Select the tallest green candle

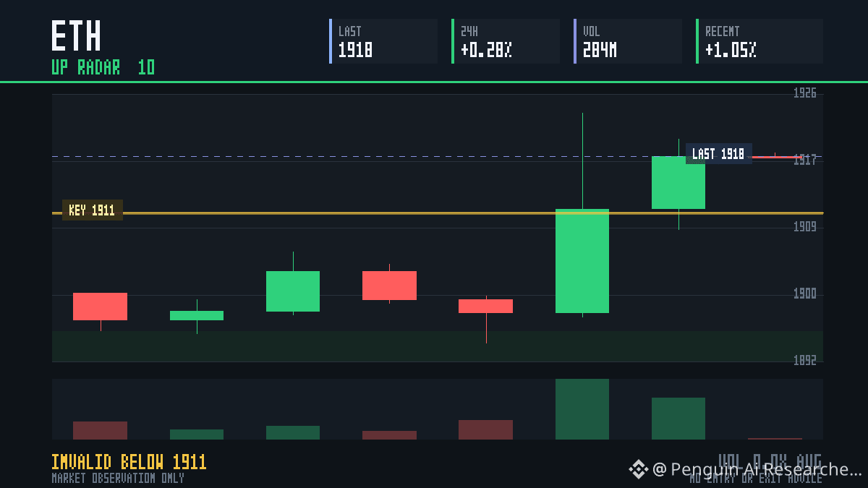[582, 261]
